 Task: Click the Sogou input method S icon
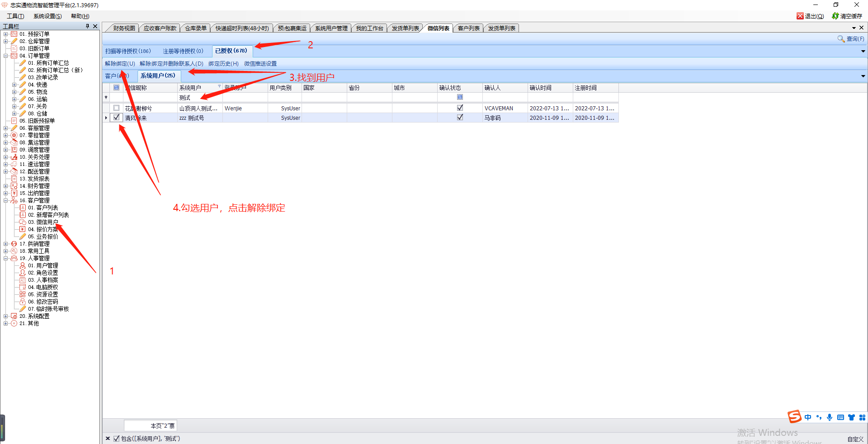794,417
